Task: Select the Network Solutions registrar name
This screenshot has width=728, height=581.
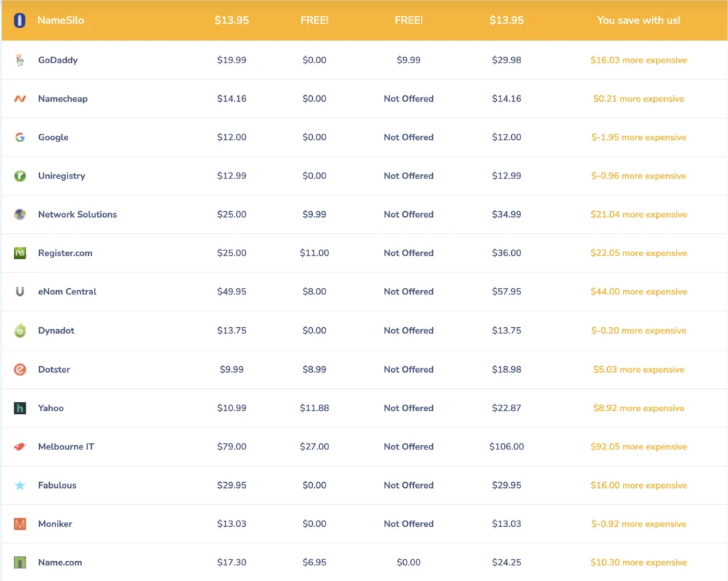Action: click(77, 215)
